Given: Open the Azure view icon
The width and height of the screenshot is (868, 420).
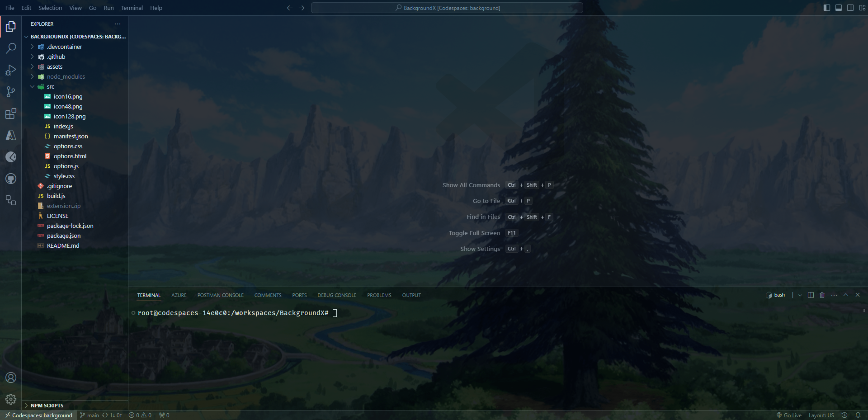Looking at the screenshot, I should [x=11, y=135].
